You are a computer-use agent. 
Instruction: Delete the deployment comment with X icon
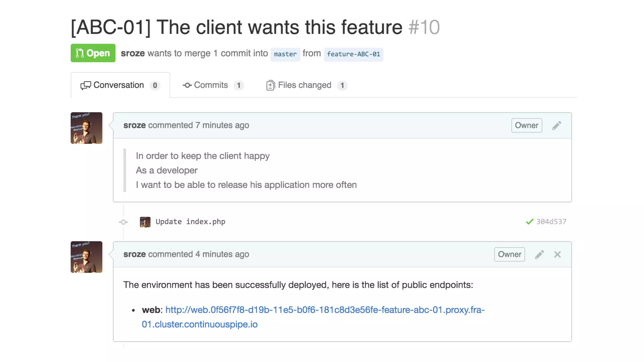click(x=557, y=255)
